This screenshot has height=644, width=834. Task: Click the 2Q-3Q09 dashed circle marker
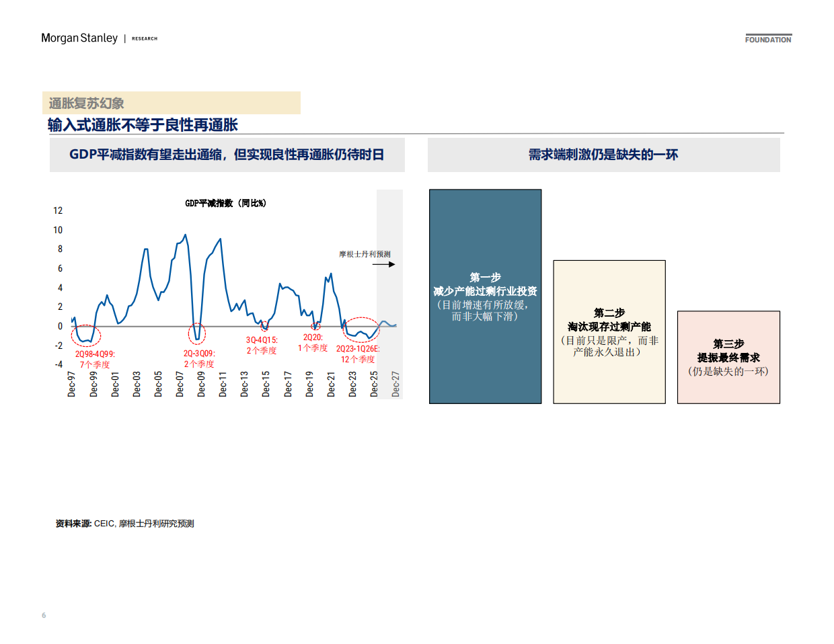198,331
